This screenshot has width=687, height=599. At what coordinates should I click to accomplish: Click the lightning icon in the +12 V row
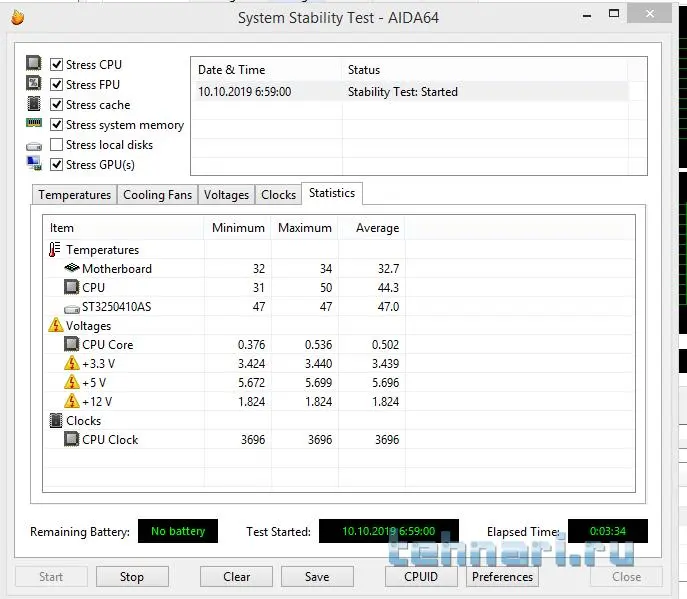point(72,401)
